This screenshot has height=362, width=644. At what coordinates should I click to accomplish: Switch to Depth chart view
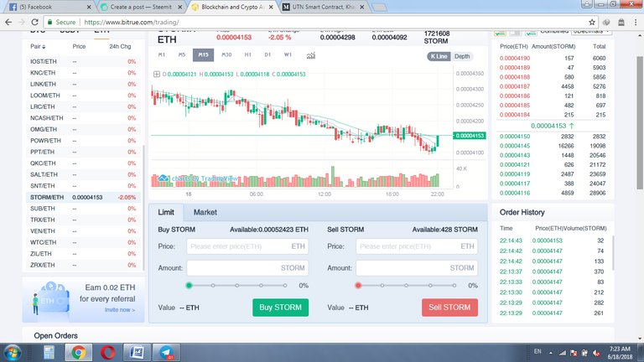462,56
